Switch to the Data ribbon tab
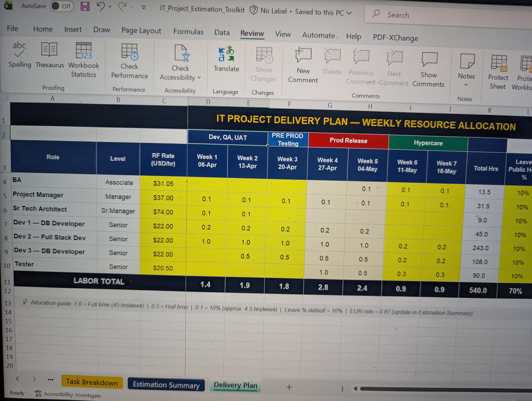 [x=222, y=32]
